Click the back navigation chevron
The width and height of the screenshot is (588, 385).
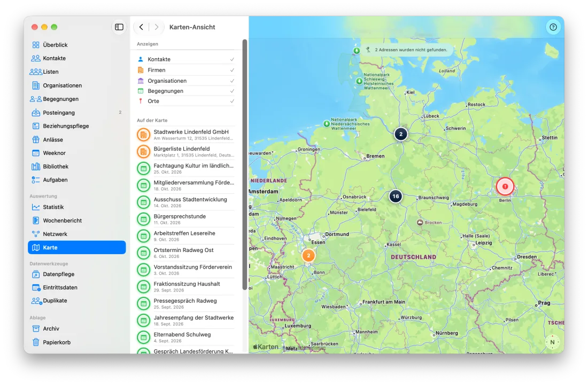point(141,27)
